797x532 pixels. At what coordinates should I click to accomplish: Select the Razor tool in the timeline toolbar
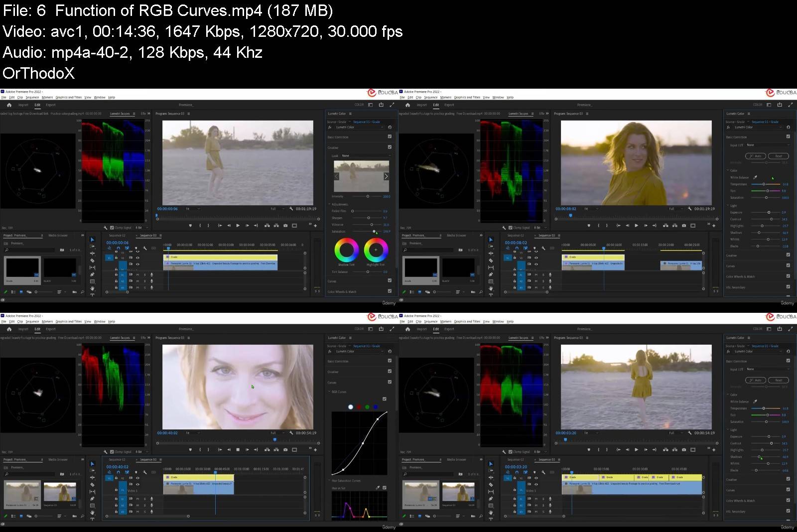point(93,260)
